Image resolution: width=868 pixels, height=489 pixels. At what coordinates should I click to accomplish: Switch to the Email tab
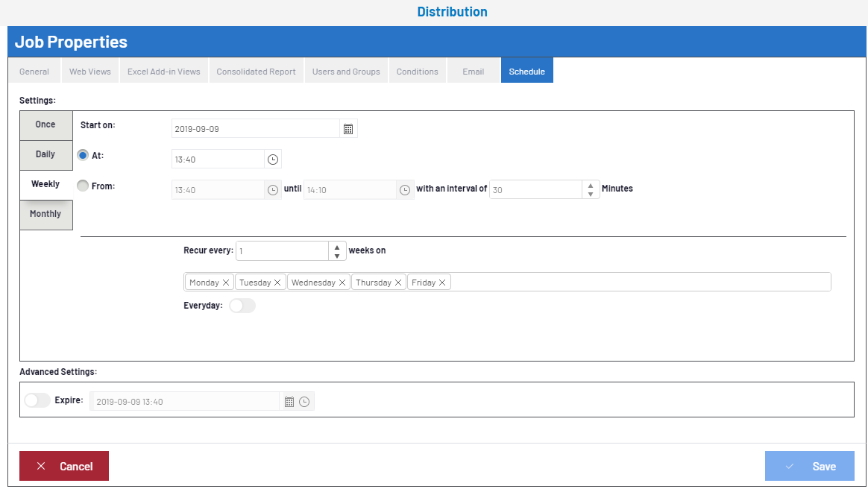(473, 72)
